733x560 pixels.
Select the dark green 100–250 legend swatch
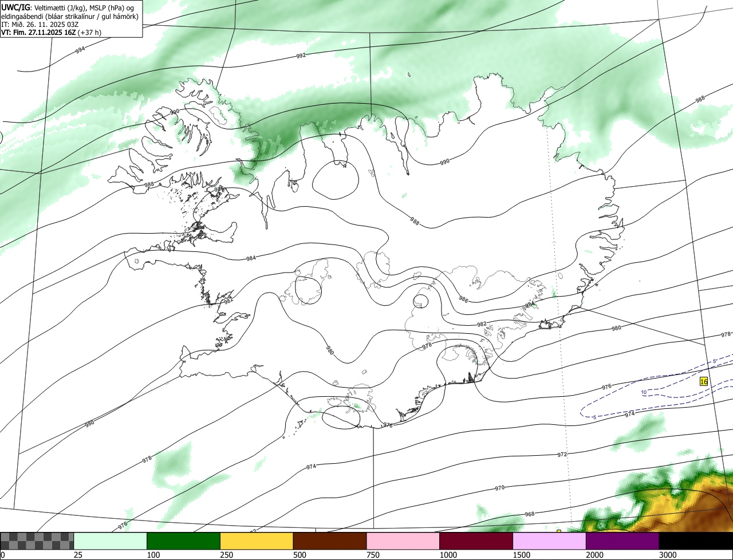tap(184, 541)
